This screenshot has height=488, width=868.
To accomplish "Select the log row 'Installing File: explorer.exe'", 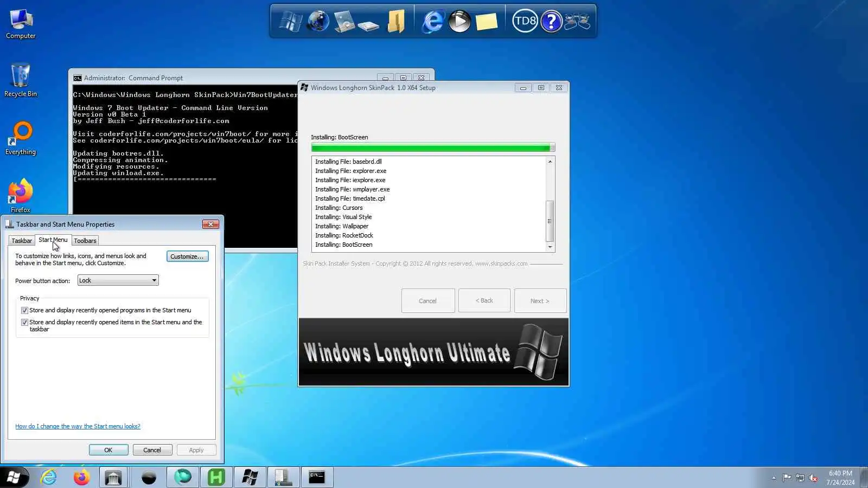I will 351,171.
